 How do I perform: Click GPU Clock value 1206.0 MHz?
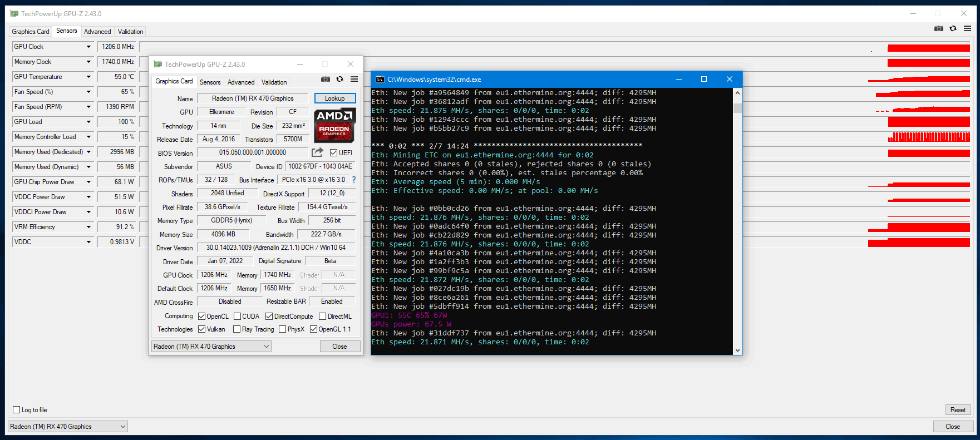pyautogui.click(x=118, y=47)
